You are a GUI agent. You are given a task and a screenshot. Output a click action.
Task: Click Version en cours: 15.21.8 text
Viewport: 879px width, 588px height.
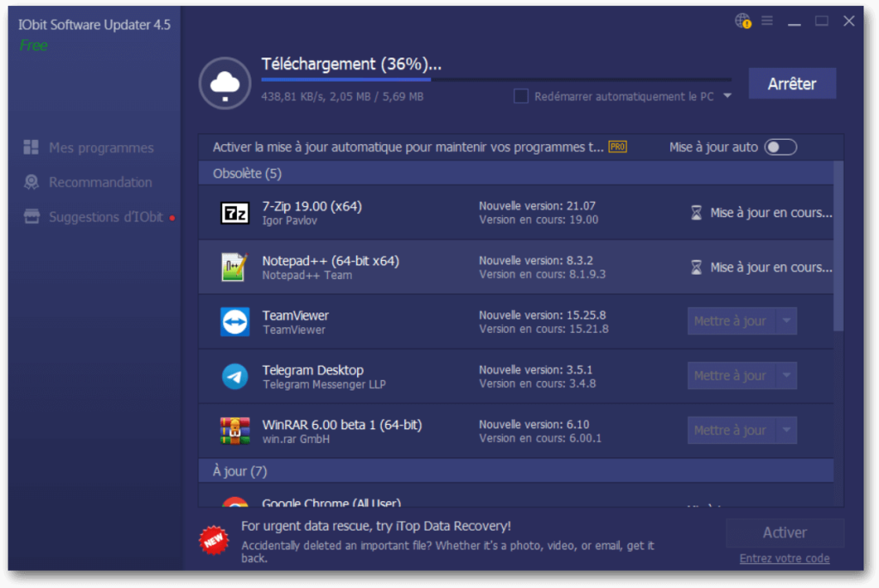click(x=543, y=329)
